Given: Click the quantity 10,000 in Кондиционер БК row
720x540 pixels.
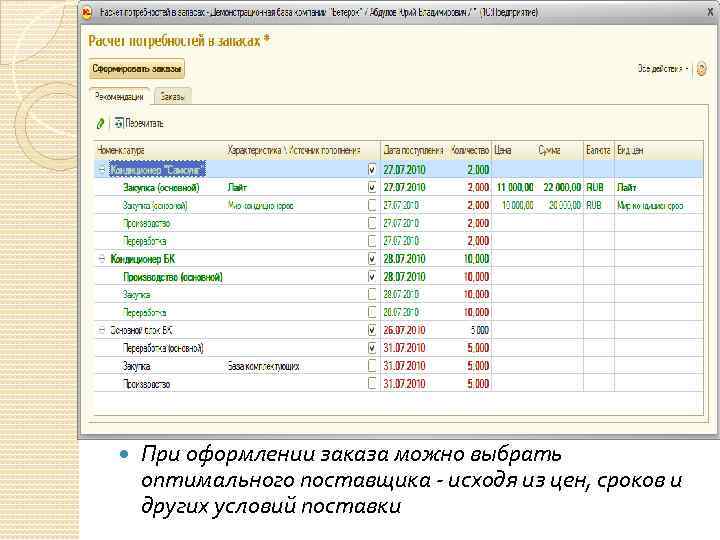Looking at the screenshot, I should pyautogui.click(x=477, y=259).
